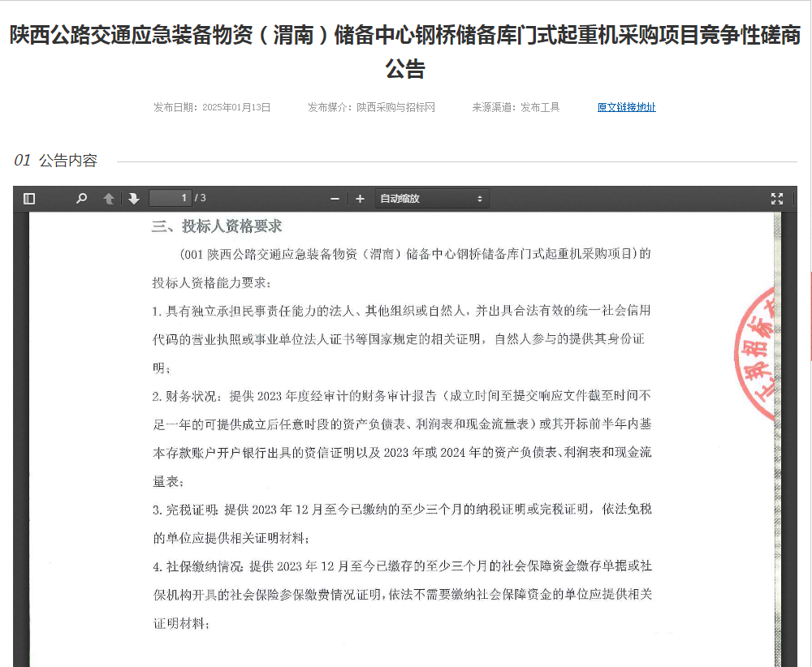Click the total page count '/ 3' label

pyautogui.click(x=200, y=199)
